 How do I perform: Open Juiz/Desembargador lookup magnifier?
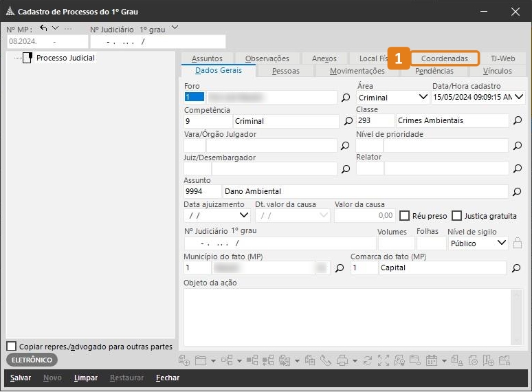pyautogui.click(x=346, y=169)
